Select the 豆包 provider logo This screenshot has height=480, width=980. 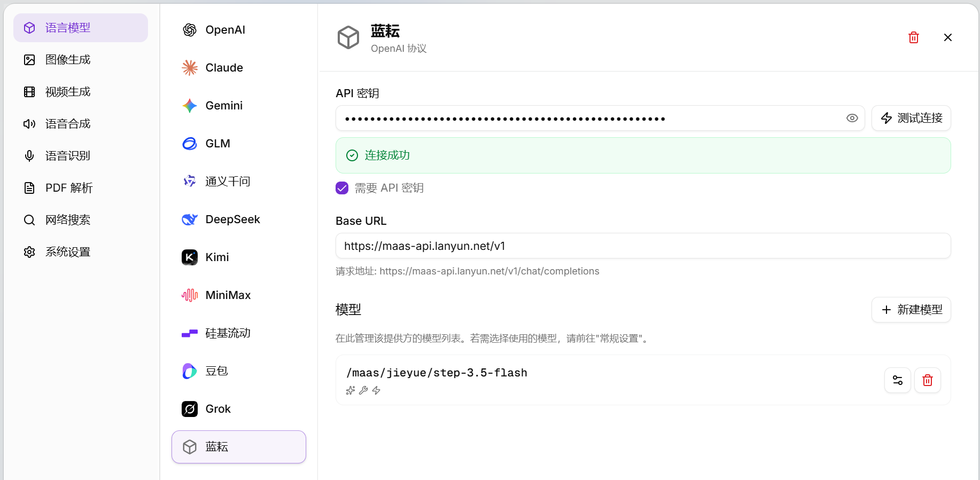[190, 371]
